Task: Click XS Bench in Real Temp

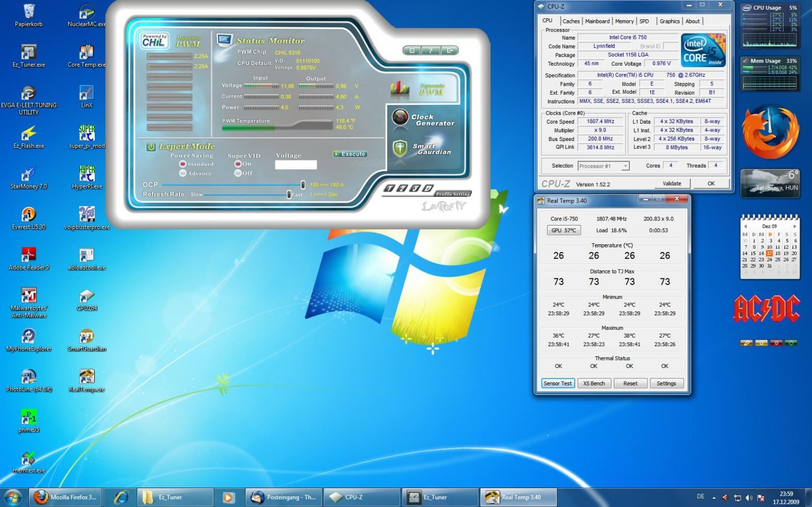Action: tap(594, 383)
